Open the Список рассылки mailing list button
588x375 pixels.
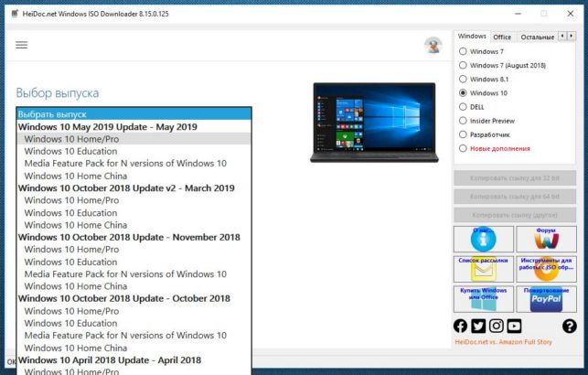tap(484, 269)
